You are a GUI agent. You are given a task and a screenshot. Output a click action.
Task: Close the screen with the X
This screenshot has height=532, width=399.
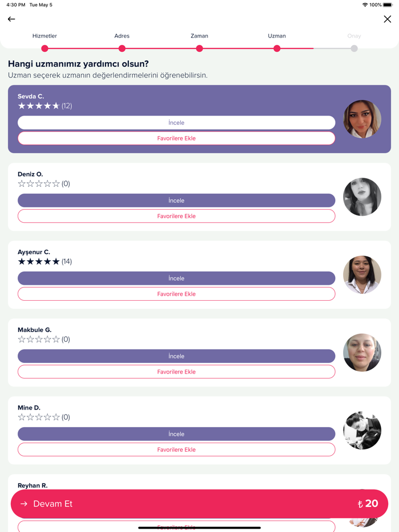(x=388, y=19)
